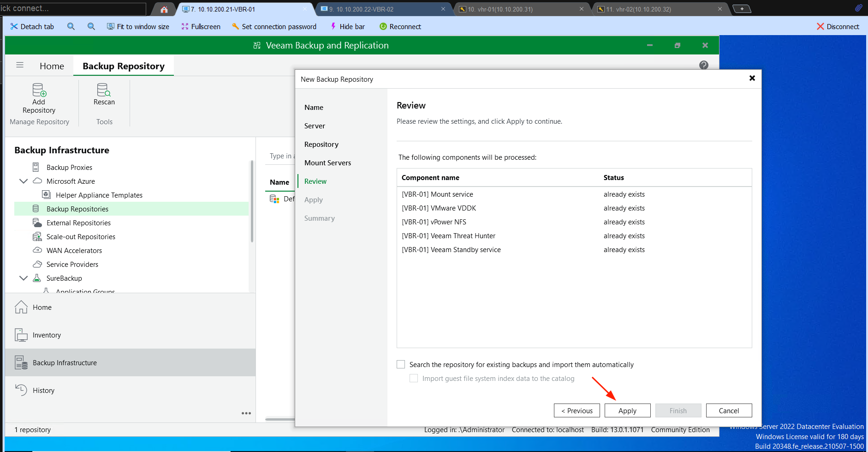Click the Review wizard step
The image size is (868, 452).
click(x=315, y=181)
